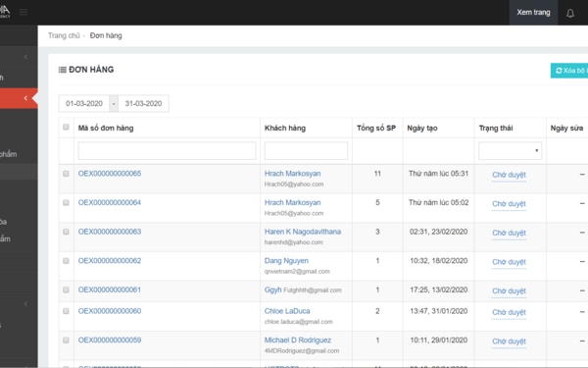Click date cell 10:11, 29/01/2020
Screen dimensions: 588x368
[x=438, y=341]
